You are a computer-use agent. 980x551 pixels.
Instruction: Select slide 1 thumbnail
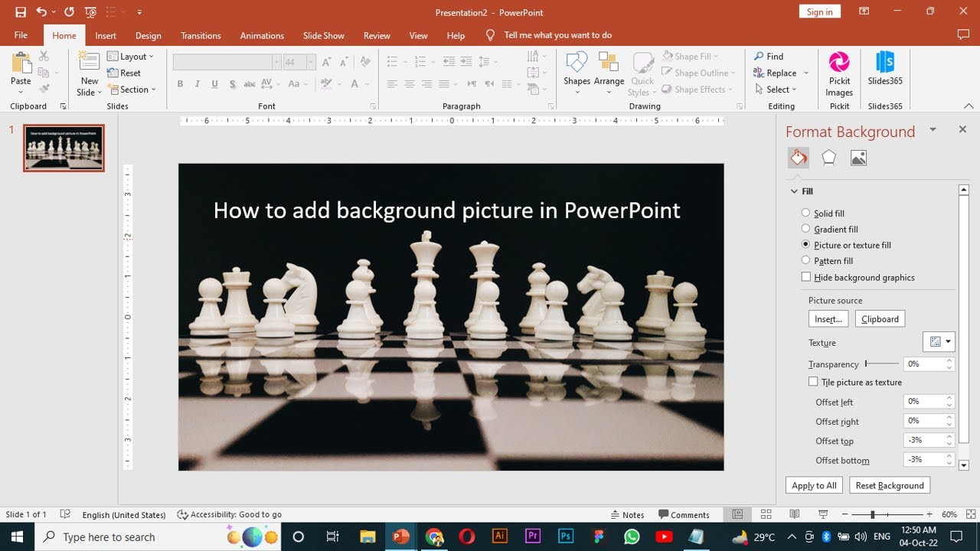(x=64, y=148)
